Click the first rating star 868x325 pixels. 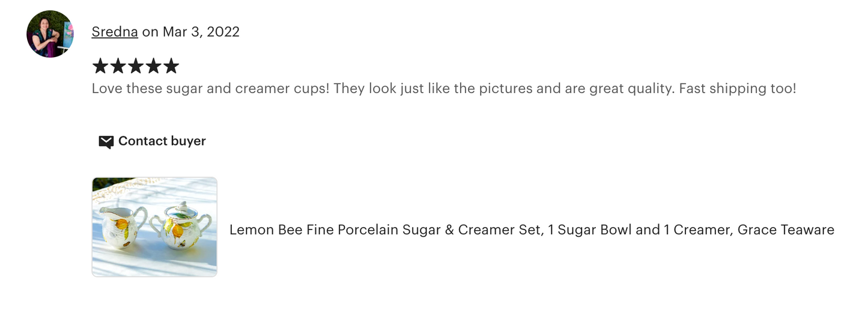100,66
